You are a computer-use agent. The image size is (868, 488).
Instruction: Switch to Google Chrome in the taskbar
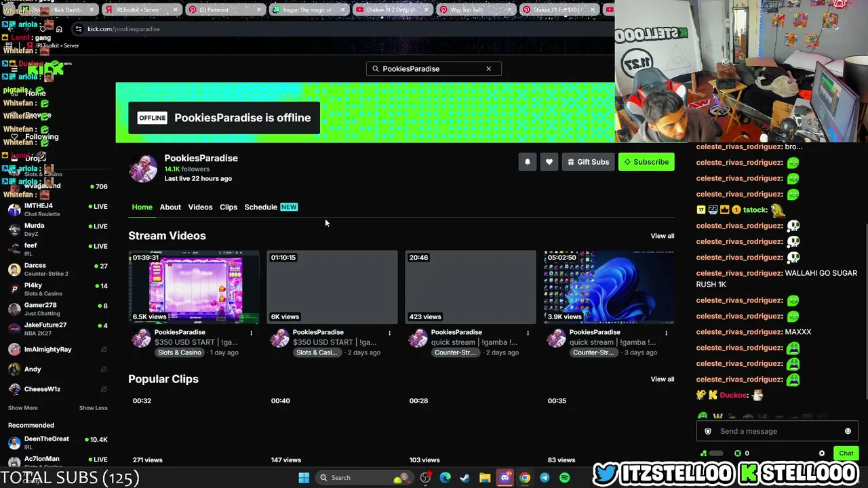pos(525,478)
